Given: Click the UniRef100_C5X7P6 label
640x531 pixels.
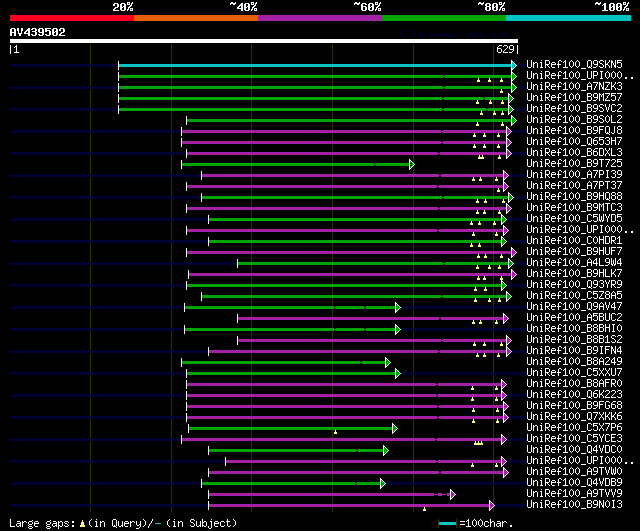Looking at the screenshot, I should [574, 428].
